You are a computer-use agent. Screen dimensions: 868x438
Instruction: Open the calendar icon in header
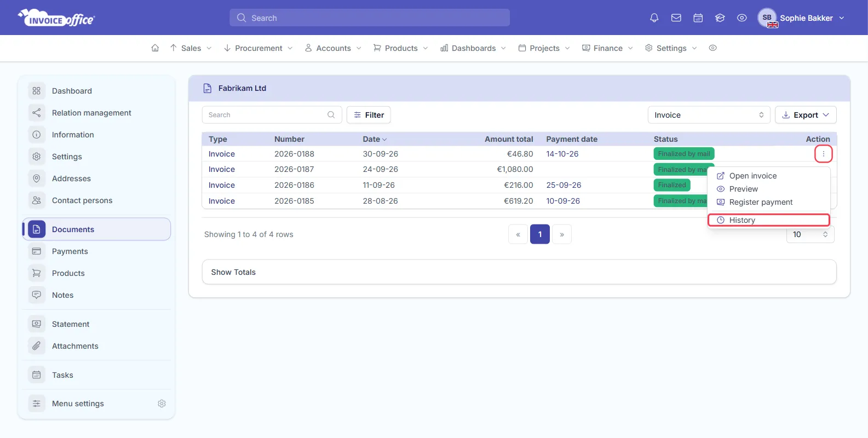[698, 18]
